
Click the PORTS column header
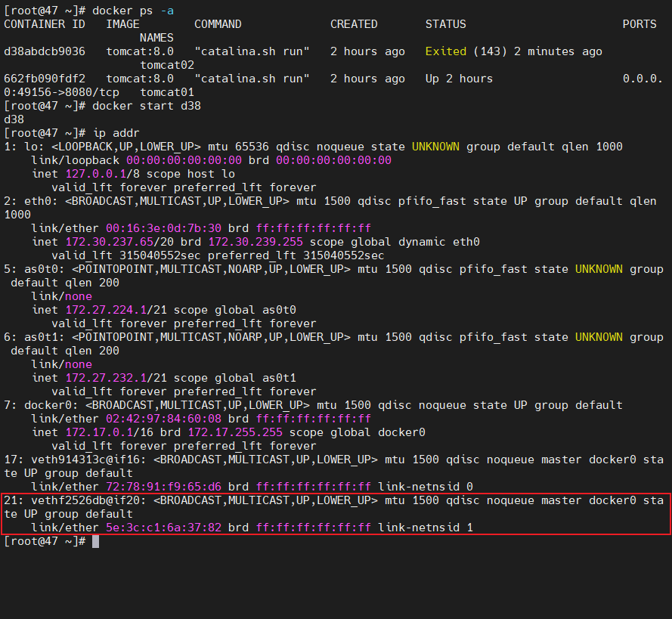[639, 24]
